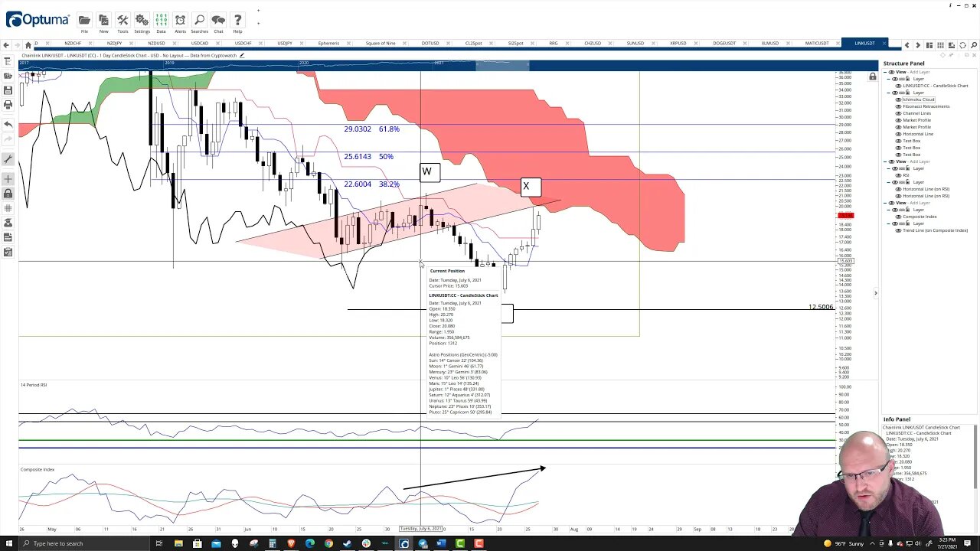The width and height of the screenshot is (980, 551).
Task: Toggle visibility of Composite Index
Action: pyautogui.click(x=899, y=217)
